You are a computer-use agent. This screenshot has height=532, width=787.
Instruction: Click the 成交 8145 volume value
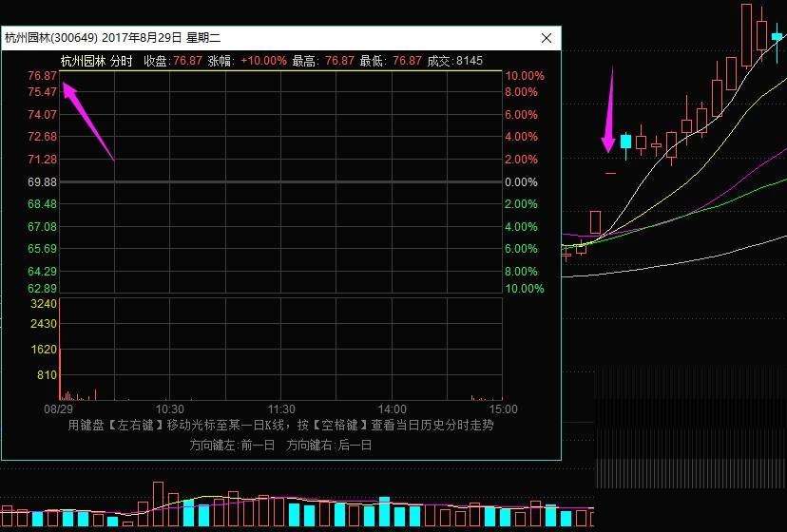coord(469,61)
